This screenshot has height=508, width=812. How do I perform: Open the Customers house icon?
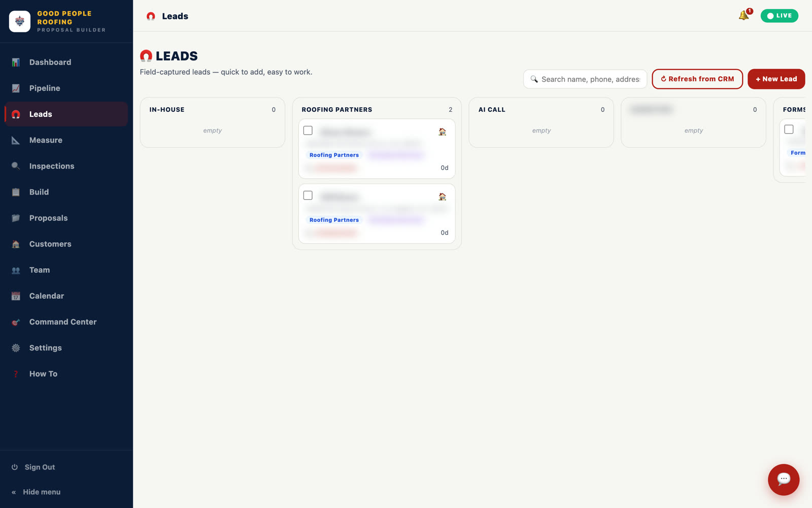(16, 244)
